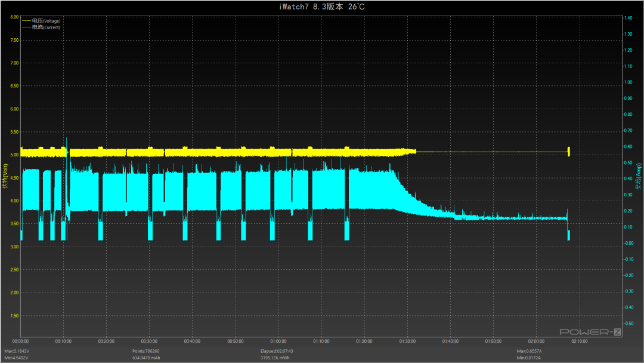
Task: Click the 6.00 volt axis tick label
Action: (14, 109)
